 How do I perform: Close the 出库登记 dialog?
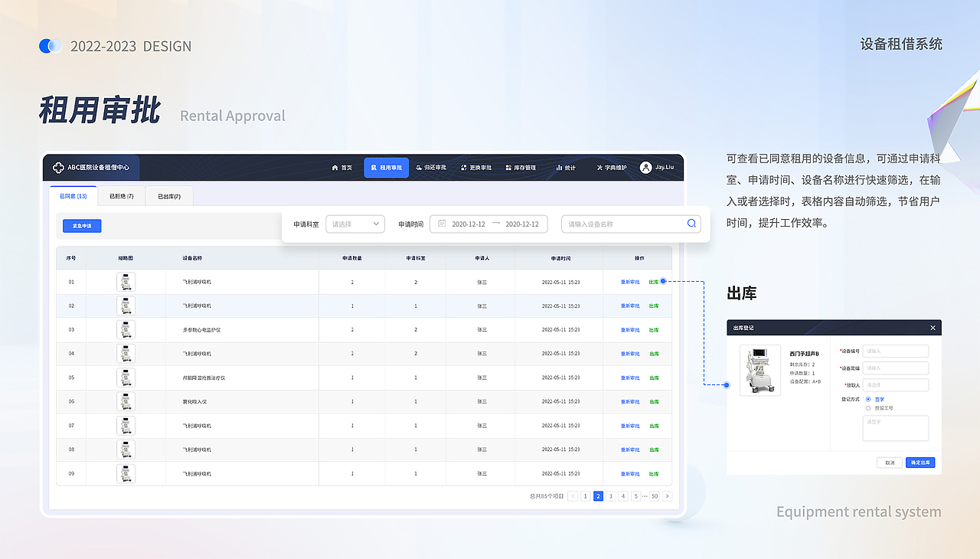coord(933,328)
